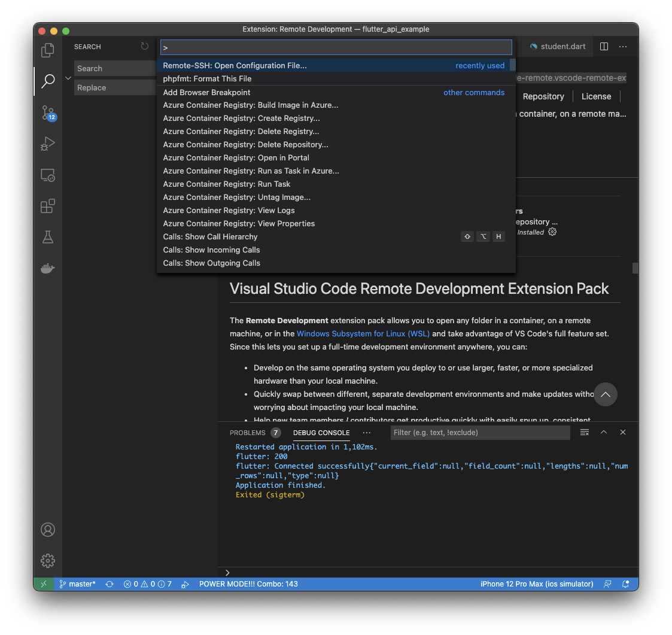Click errors and warnings count in status bar

tap(147, 584)
